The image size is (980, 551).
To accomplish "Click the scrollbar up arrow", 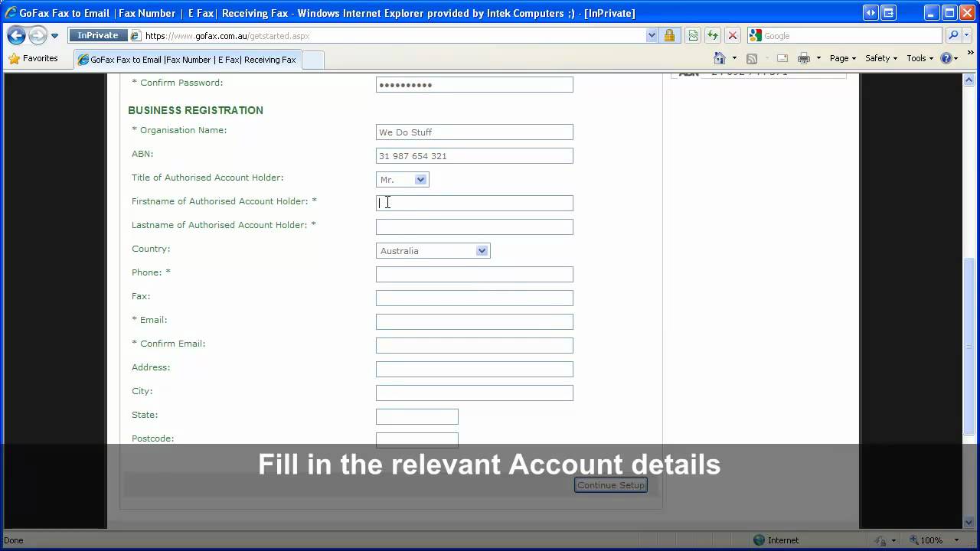I will (x=970, y=80).
